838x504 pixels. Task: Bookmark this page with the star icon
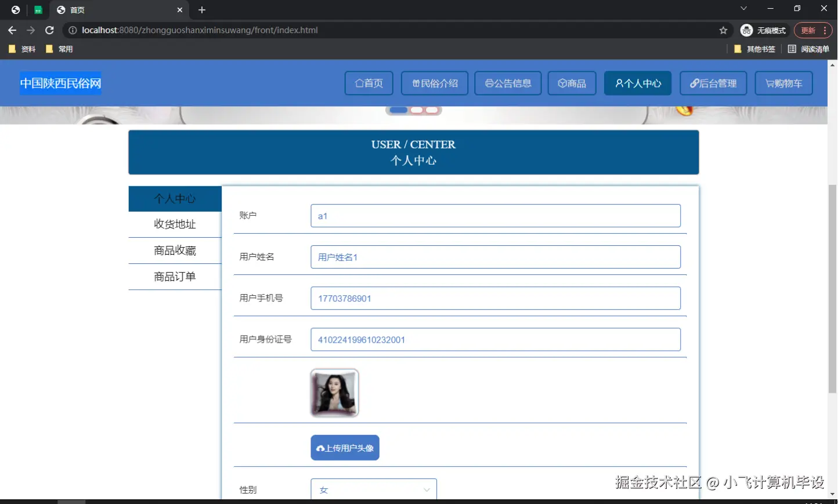click(x=723, y=30)
